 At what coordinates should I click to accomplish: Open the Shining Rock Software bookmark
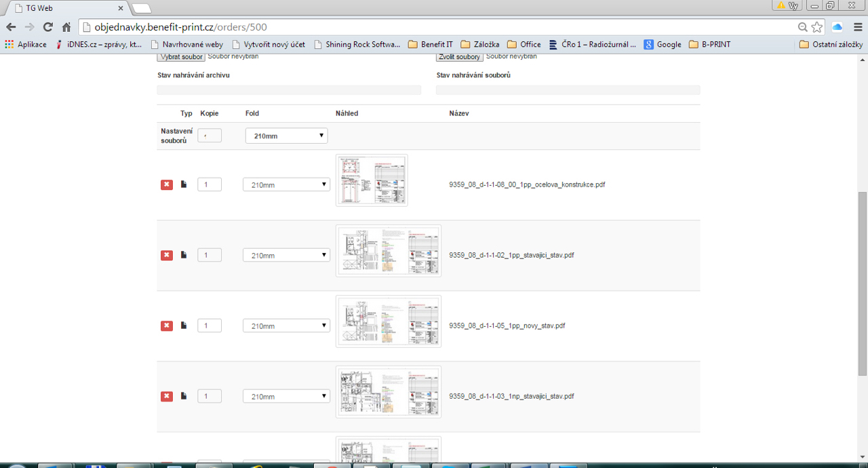click(x=357, y=44)
